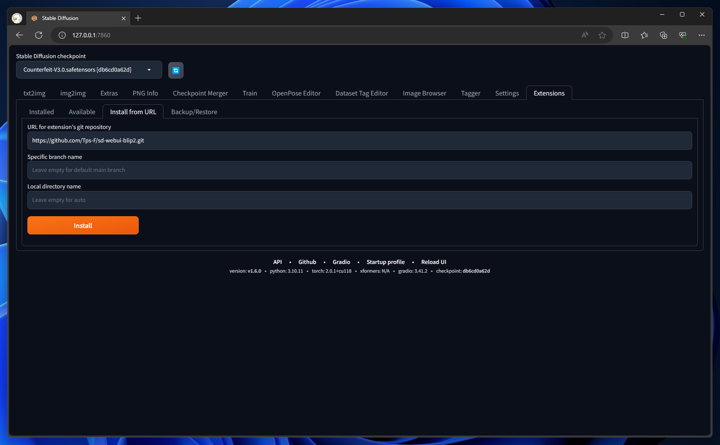The width and height of the screenshot is (720, 445).
Task: Click the Specific branch name field
Action: point(360,170)
